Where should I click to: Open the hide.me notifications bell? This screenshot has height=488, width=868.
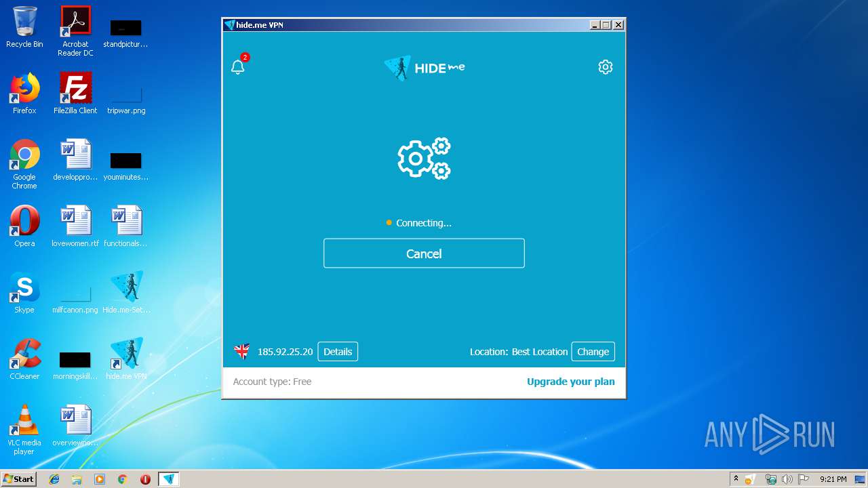point(238,66)
